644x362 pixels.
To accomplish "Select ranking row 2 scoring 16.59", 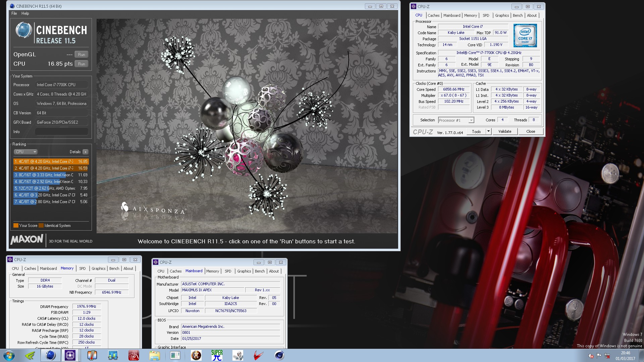I will [x=51, y=168].
